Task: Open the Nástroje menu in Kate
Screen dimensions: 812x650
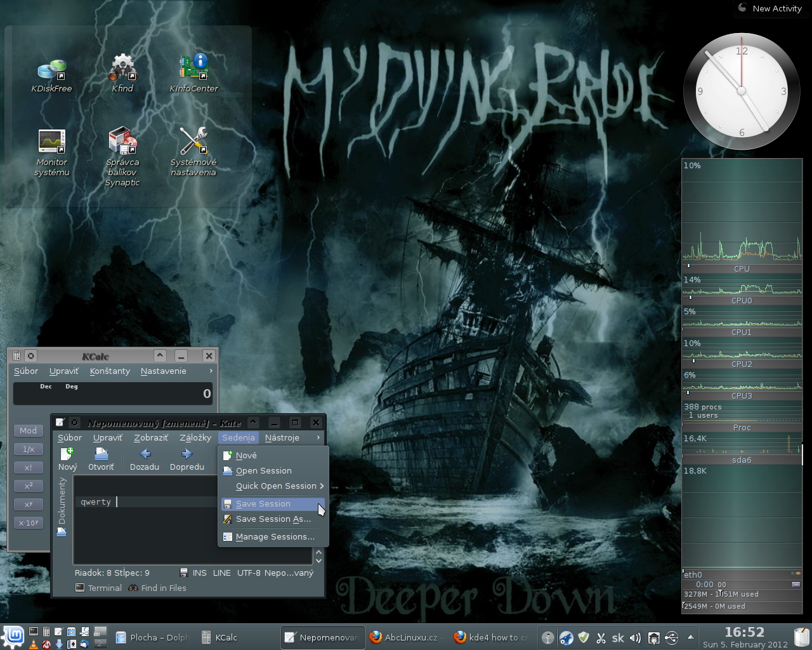Action: pos(282,437)
